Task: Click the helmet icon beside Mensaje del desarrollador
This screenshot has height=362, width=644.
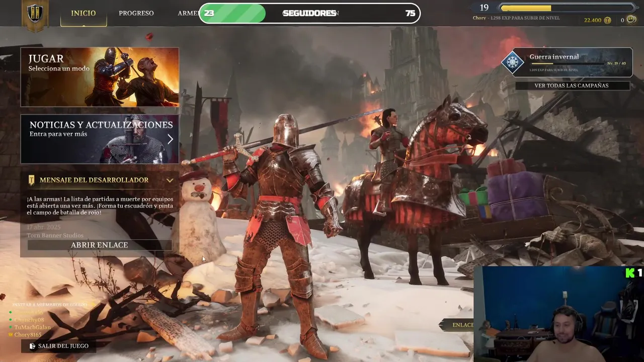Action: (32, 180)
